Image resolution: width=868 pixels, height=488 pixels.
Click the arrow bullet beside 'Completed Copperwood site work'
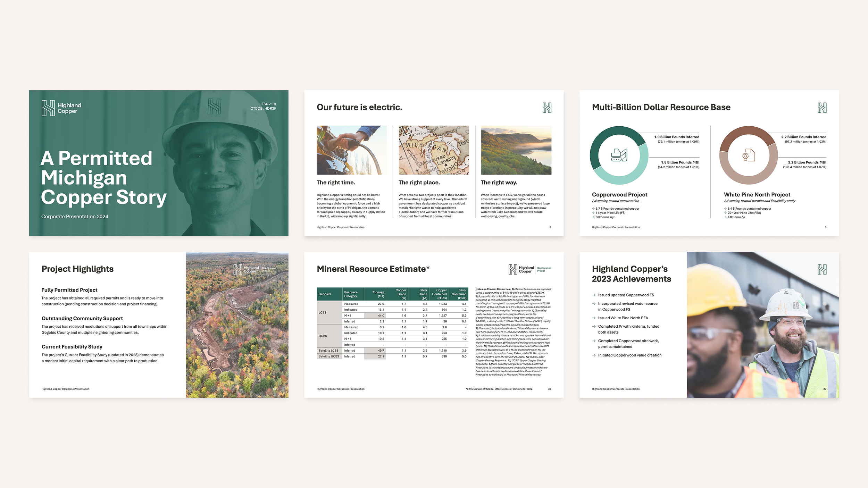[x=594, y=341]
